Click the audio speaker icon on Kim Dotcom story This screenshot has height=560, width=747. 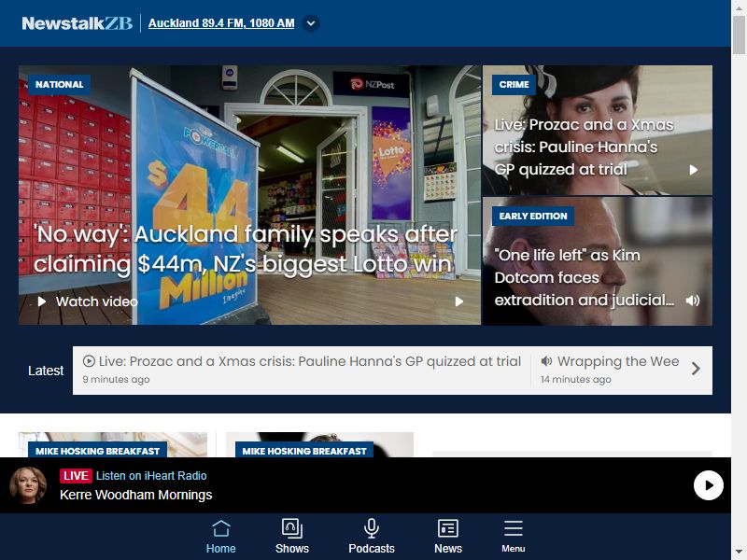(693, 301)
